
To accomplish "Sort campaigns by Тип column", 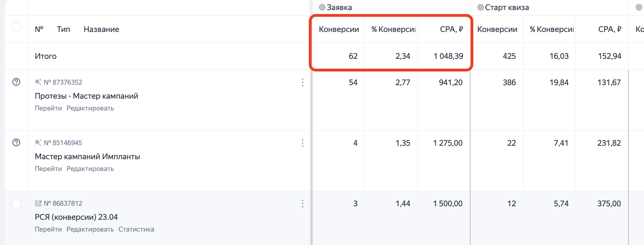I will point(63,29).
